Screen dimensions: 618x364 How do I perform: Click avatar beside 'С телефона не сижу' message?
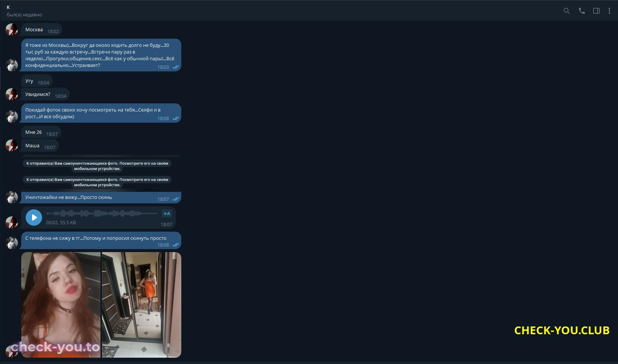[12, 243]
